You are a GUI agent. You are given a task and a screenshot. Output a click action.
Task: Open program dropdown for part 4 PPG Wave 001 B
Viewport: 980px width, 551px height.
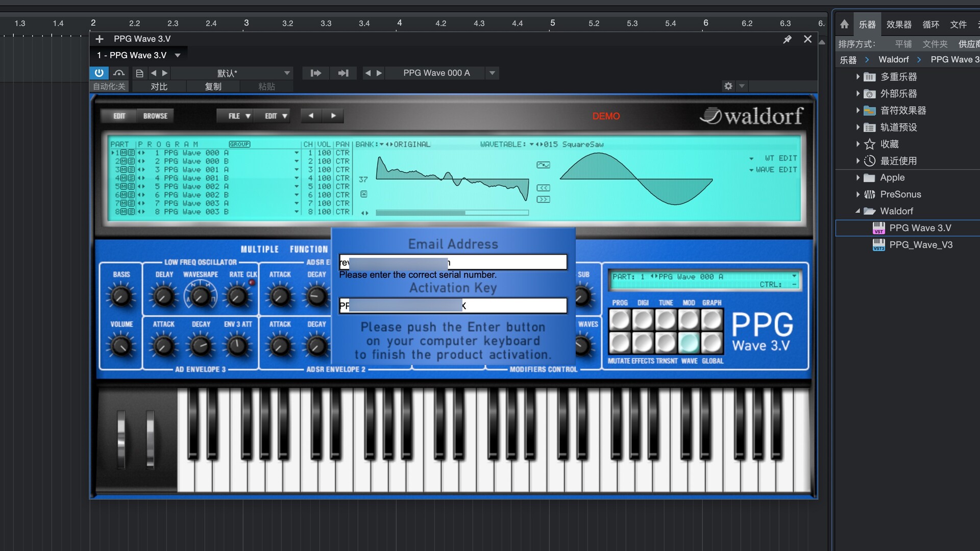297,178
